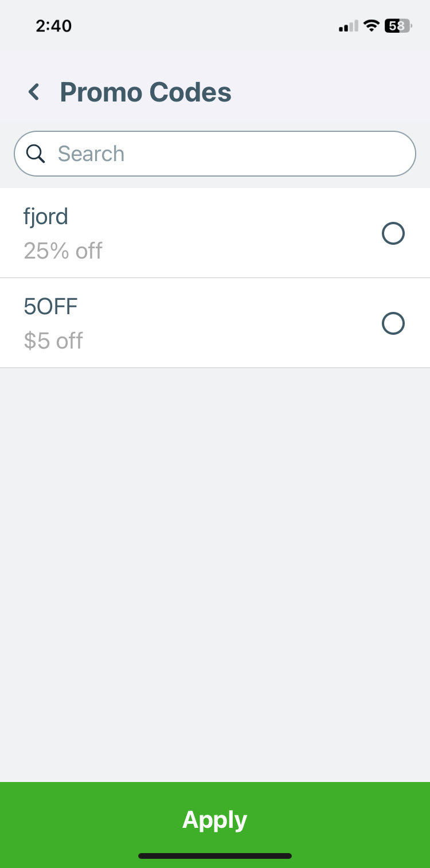Tap the home indicator bar at bottom
430x868 pixels.
tap(215, 856)
